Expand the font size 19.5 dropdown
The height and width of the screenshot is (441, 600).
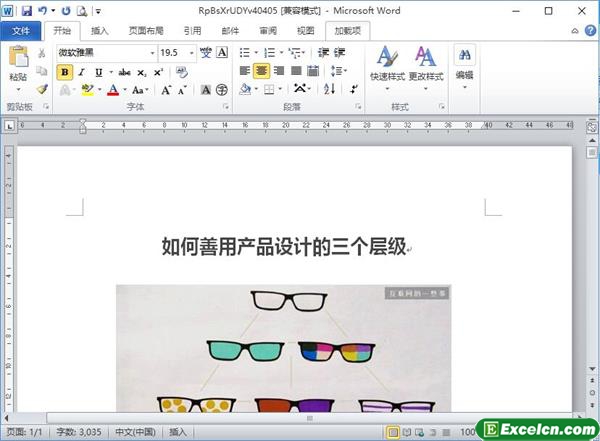pyautogui.click(x=191, y=52)
